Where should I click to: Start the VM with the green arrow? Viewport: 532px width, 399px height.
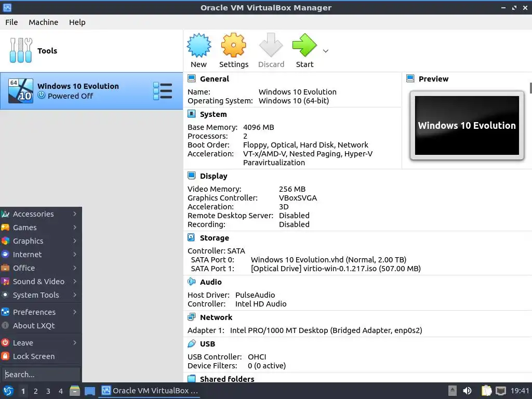click(x=304, y=45)
